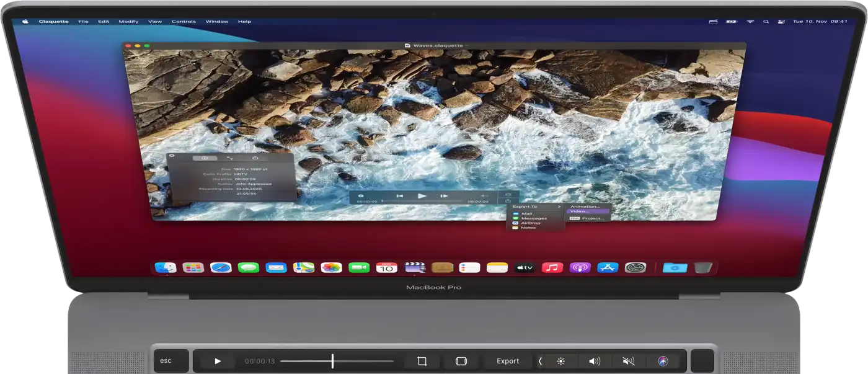
Task: Step forward one frame in the video player
Action: [444, 196]
